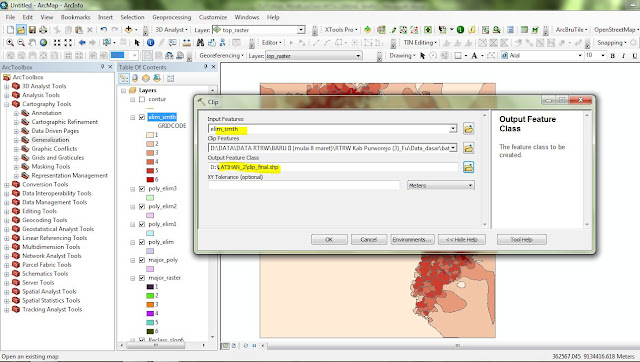
Task: Open the Bookmarks menu
Action: (x=76, y=17)
